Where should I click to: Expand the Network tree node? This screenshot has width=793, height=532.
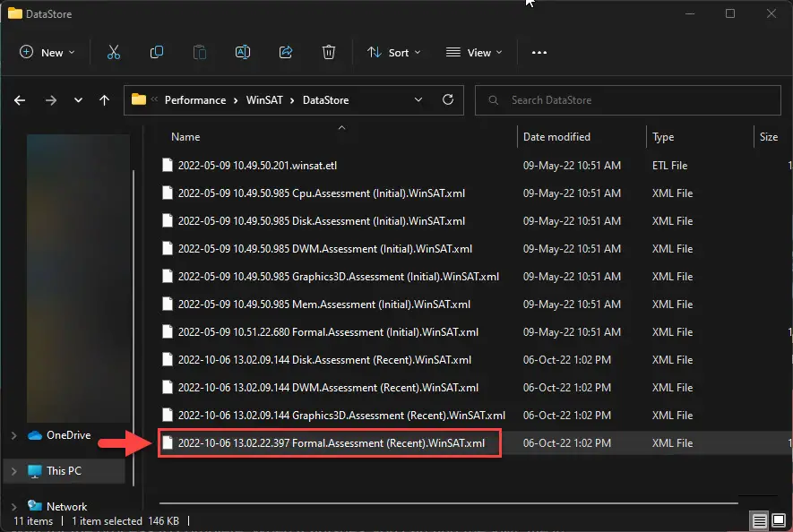(14, 506)
